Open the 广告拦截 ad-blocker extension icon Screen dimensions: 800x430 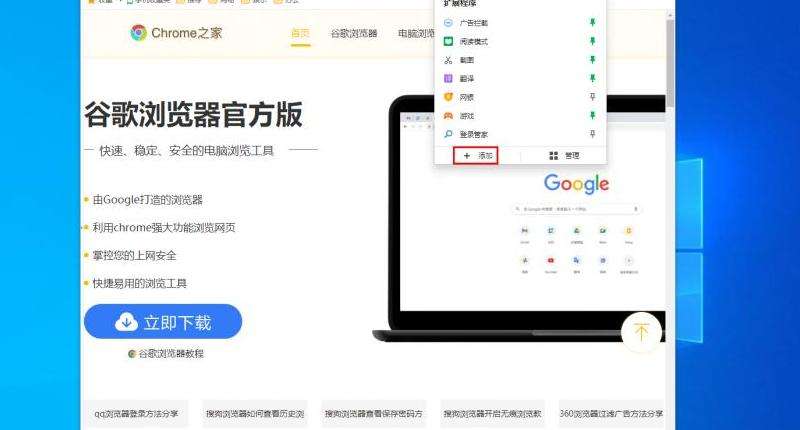coord(448,22)
